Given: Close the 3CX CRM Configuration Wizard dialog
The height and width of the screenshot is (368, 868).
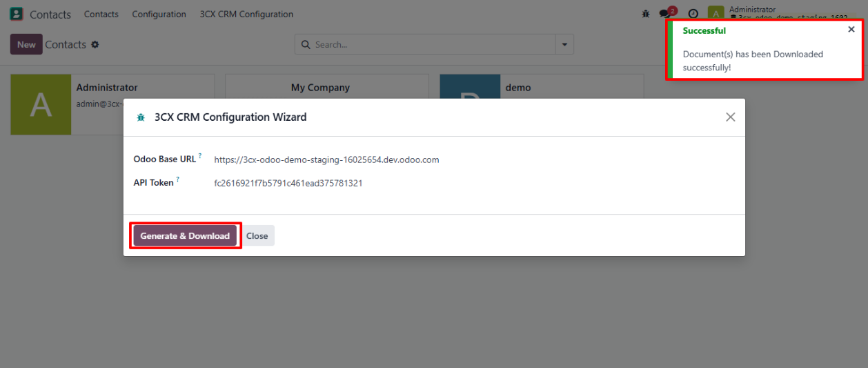Looking at the screenshot, I should pos(730,117).
